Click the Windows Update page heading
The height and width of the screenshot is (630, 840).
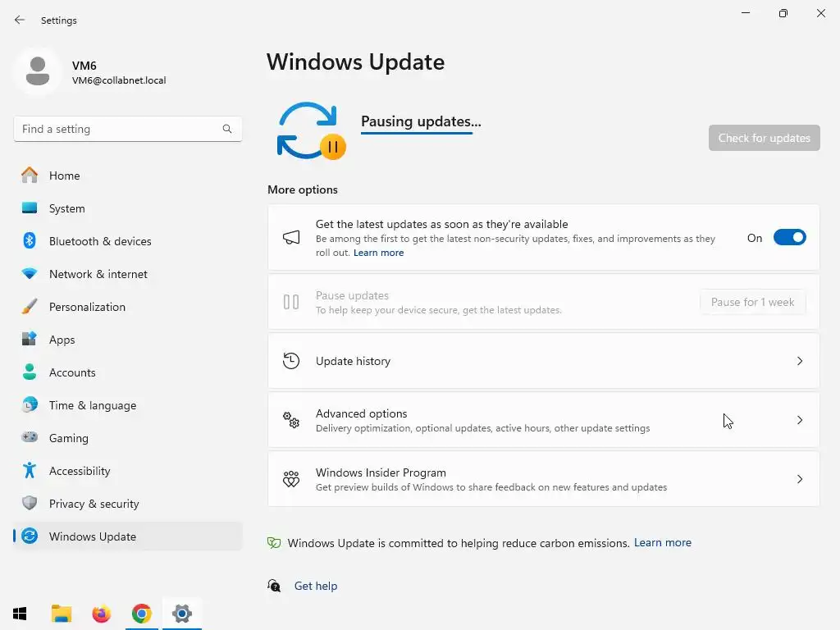click(x=356, y=62)
